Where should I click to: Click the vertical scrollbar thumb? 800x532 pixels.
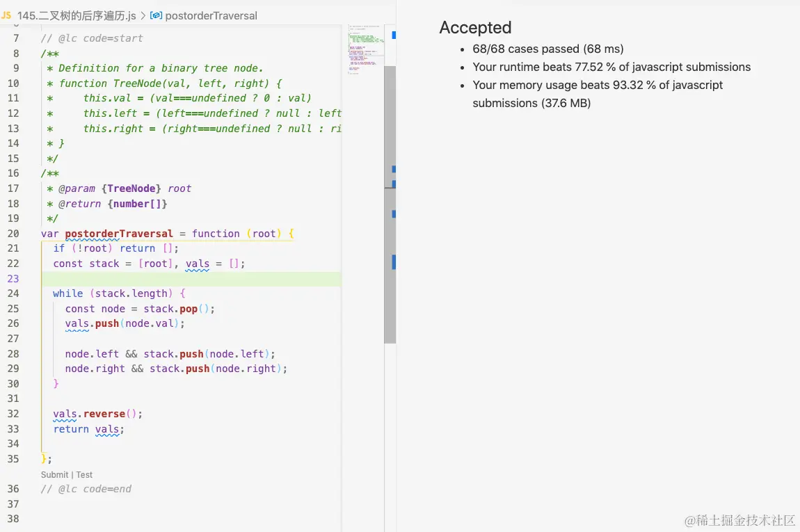click(x=390, y=204)
